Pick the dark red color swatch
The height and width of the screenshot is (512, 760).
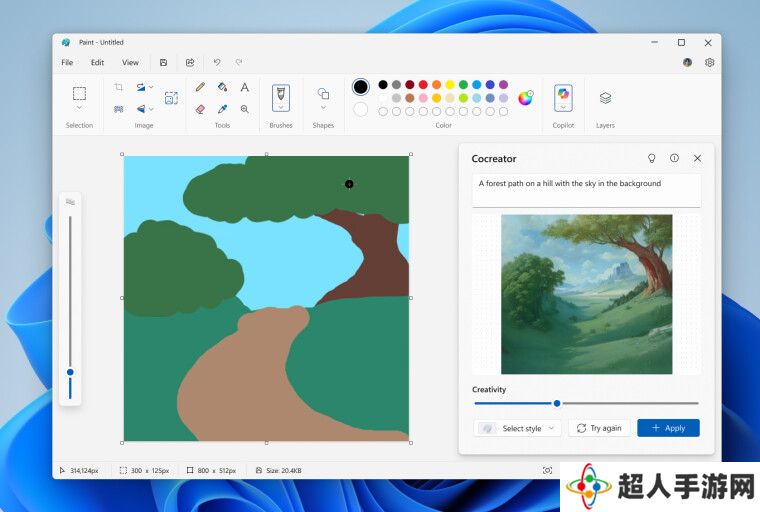(x=410, y=84)
